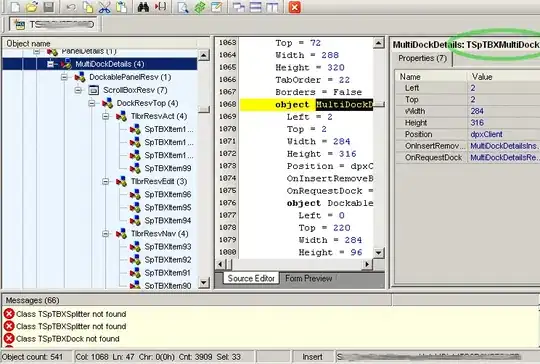
Task: Collapse the TlbrResvAct node
Action: point(106,116)
